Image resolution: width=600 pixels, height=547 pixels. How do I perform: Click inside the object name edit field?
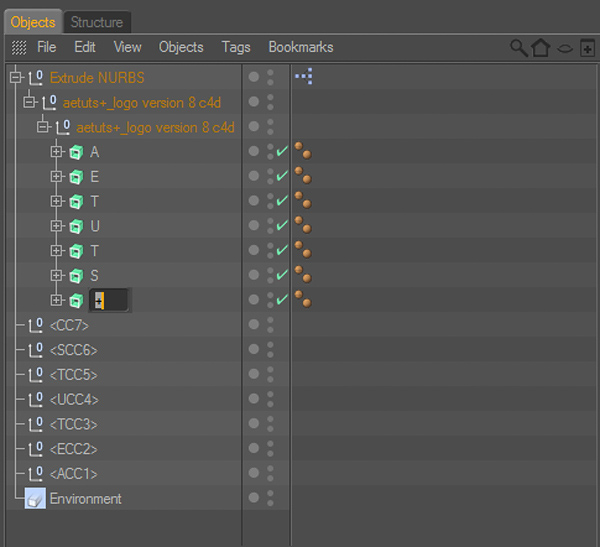pos(110,300)
